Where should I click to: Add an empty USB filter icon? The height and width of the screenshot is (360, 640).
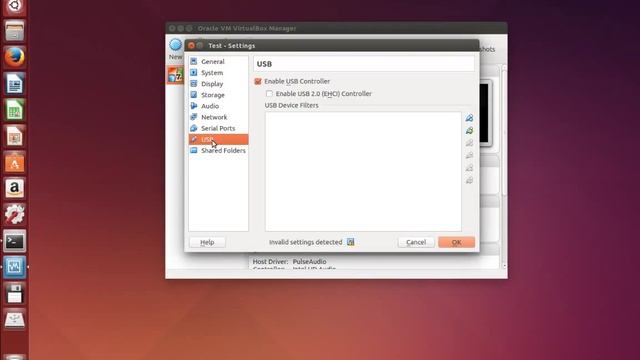click(x=469, y=118)
